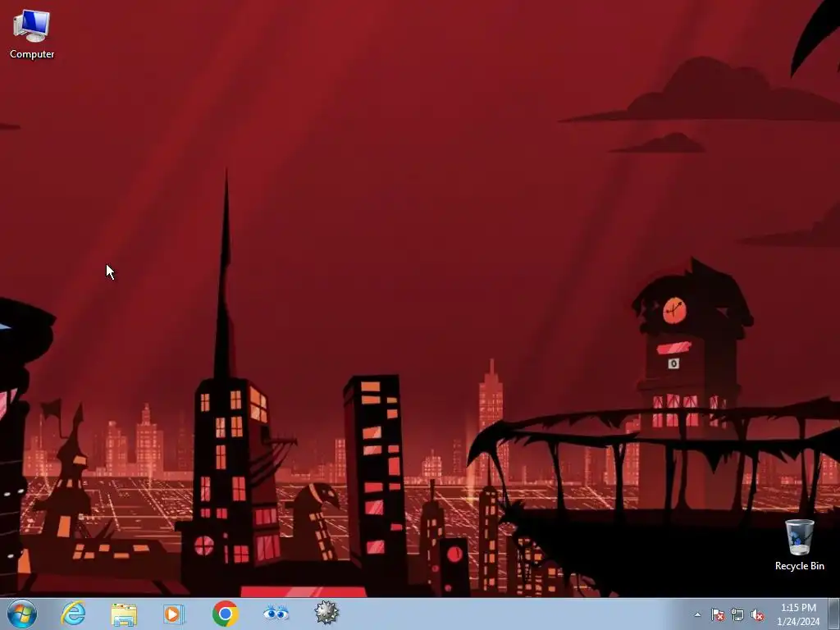
Task: Launch Internet Explorer from the taskbar
Action: 73,614
